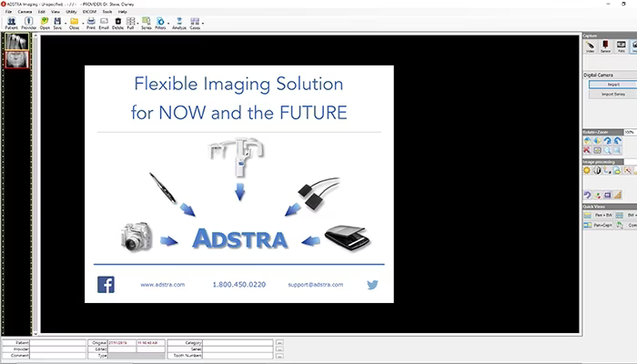Click the ellipsis button beside Category
Screen dimensions: 637x364
[x=279, y=343]
